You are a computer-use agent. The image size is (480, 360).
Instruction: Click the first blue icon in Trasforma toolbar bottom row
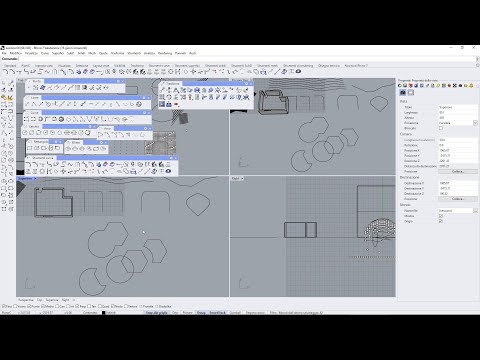point(162,104)
